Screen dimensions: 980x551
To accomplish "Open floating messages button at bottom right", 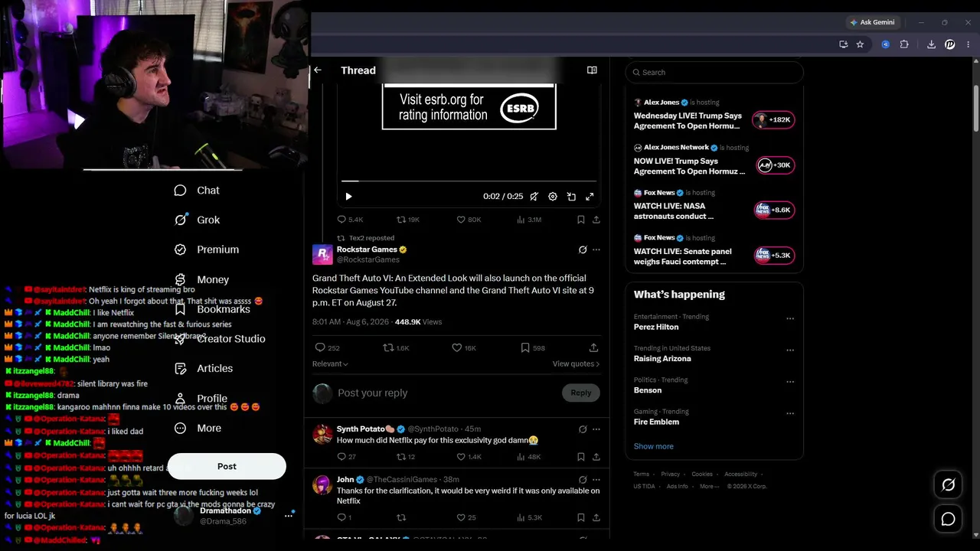I will pyautogui.click(x=948, y=519).
